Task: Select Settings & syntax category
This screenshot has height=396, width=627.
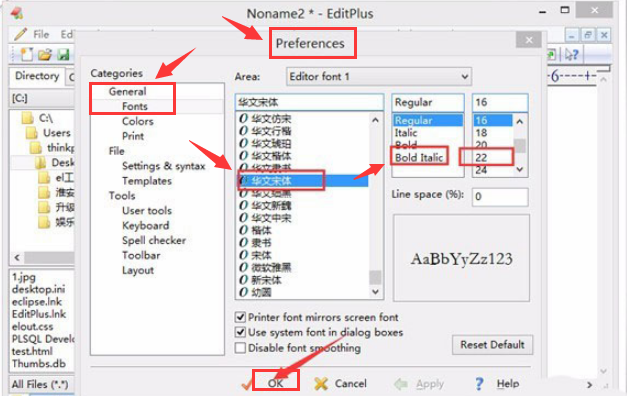Action: [x=164, y=166]
